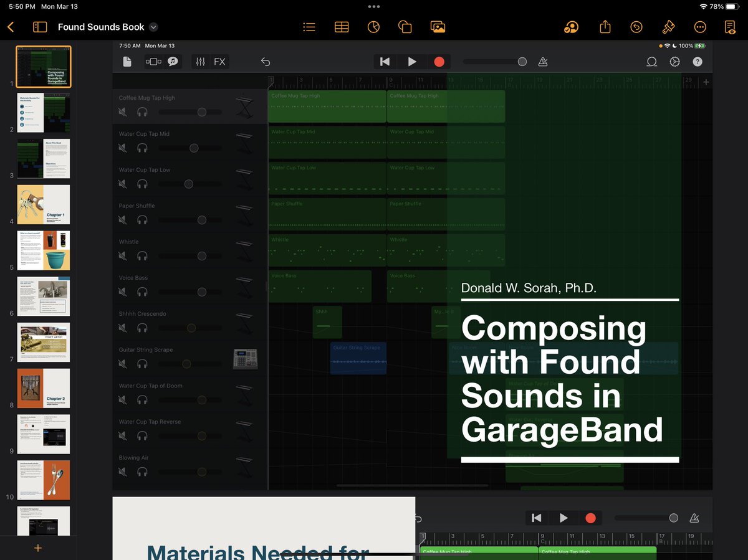Click headphone solo on Whistle track

pos(142,256)
